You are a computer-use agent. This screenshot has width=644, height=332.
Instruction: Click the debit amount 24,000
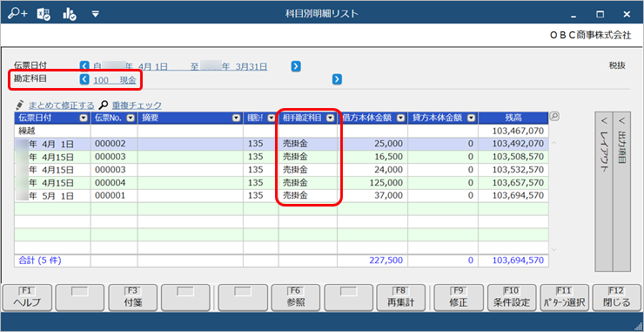tap(388, 170)
